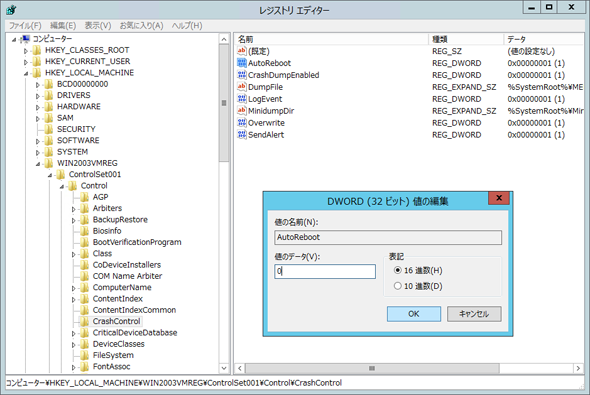Click the 種類 column header
The width and height of the screenshot is (590, 395).
pos(466,39)
